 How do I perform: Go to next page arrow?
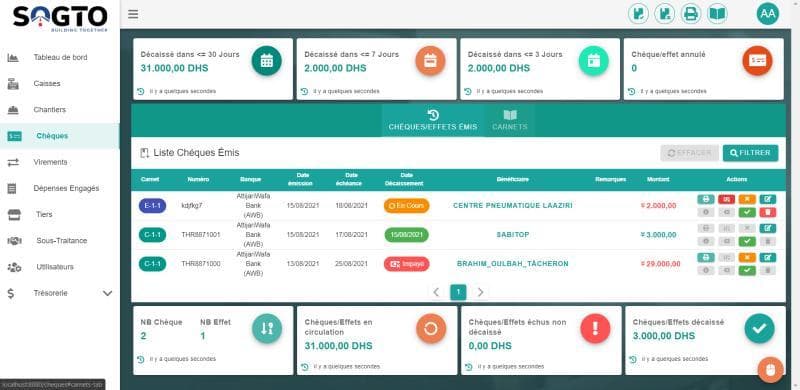tap(480, 292)
